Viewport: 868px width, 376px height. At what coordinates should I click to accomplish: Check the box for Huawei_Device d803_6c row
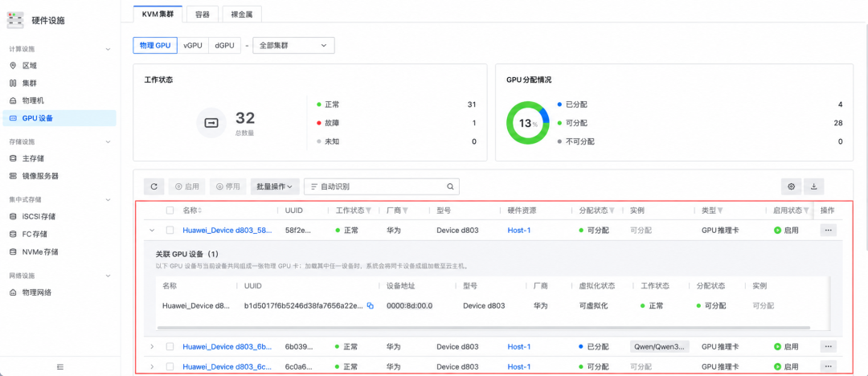tap(170, 366)
